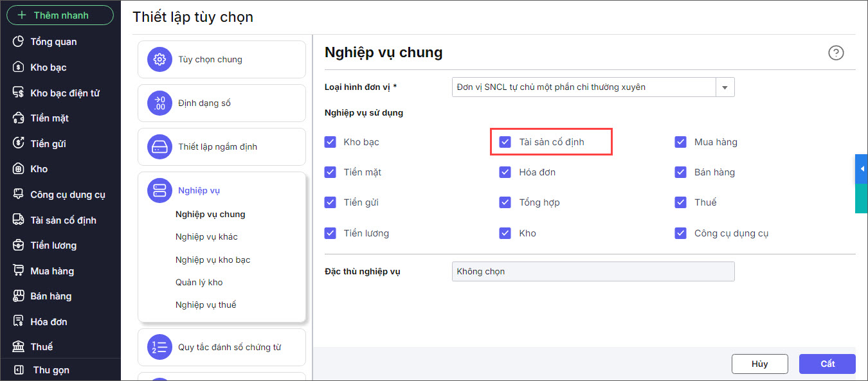Image resolution: width=868 pixels, height=381 pixels.
Task: Click the blue side panel arrow tab
Action: coord(862,169)
